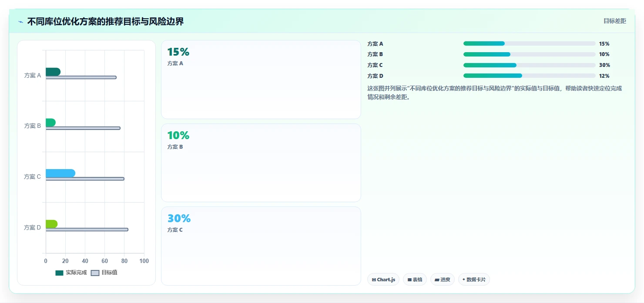644x303 pixels.
Task: Open the 10% 方案 B data card
Action: tap(261, 163)
